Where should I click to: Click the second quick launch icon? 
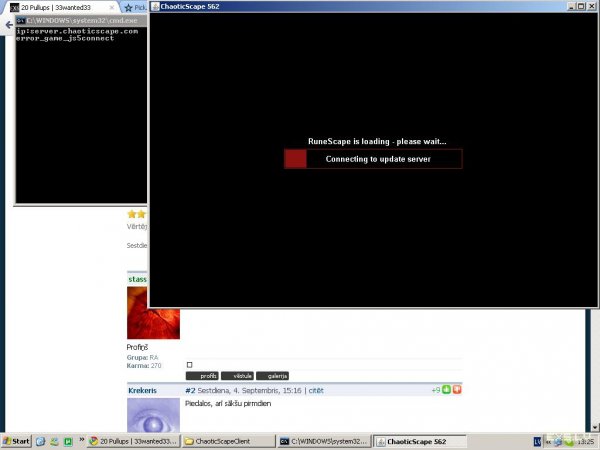pyautogui.click(x=54, y=442)
